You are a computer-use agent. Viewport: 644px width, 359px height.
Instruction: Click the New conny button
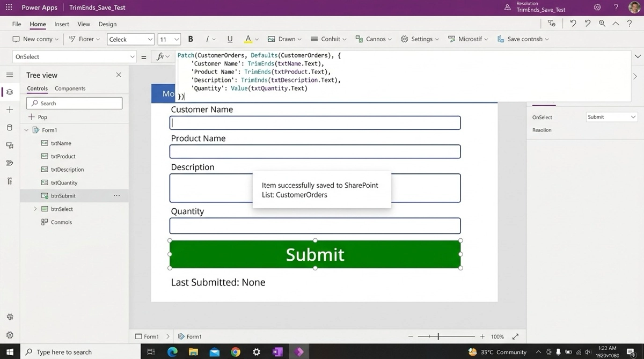(x=35, y=39)
